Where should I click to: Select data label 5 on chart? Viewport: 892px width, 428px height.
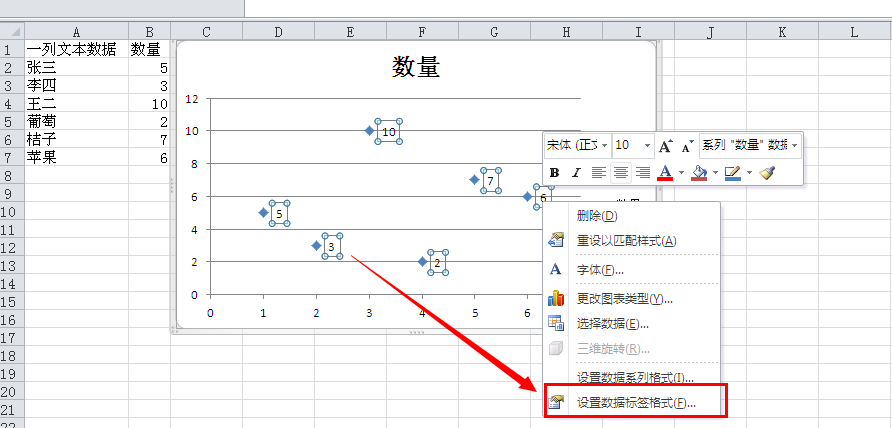[x=279, y=213]
